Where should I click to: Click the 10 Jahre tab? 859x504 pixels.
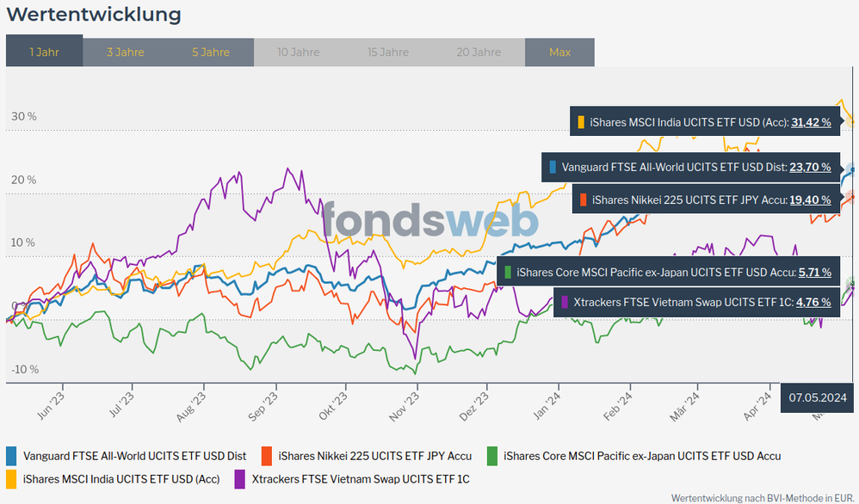click(298, 52)
